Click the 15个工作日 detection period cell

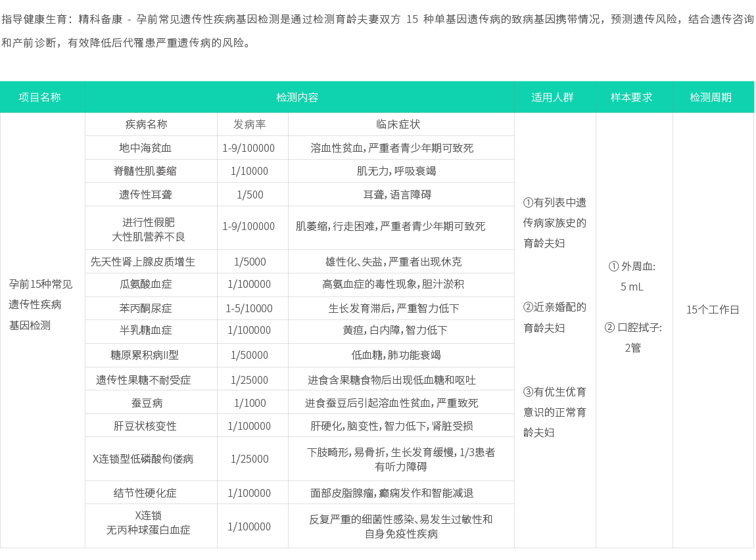pos(713,309)
